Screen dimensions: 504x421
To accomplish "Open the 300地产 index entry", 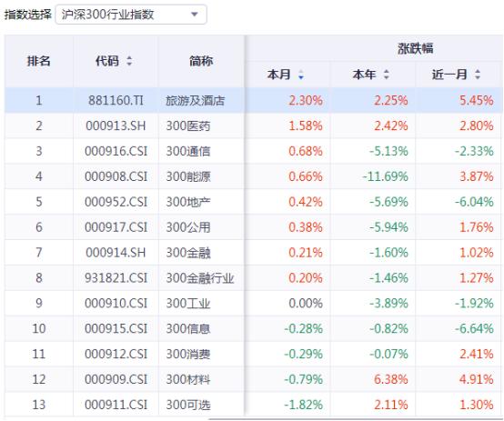I will (188, 202).
